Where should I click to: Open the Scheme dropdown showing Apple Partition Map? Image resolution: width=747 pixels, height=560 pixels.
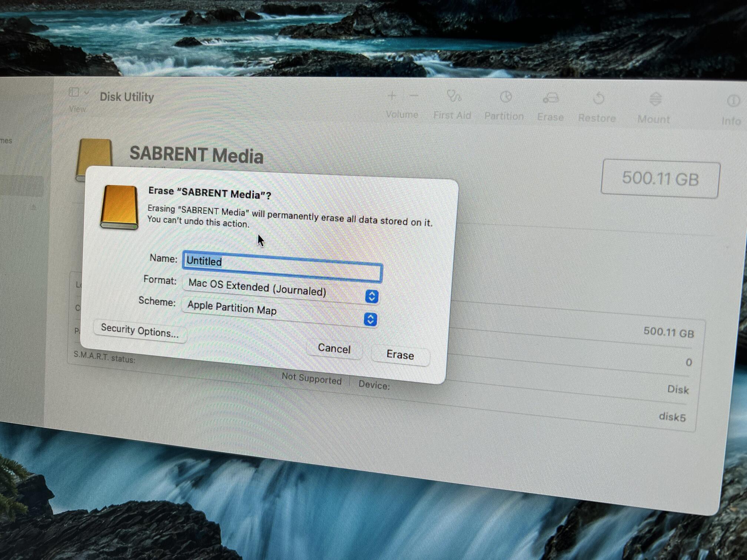[x=280, y=311]
